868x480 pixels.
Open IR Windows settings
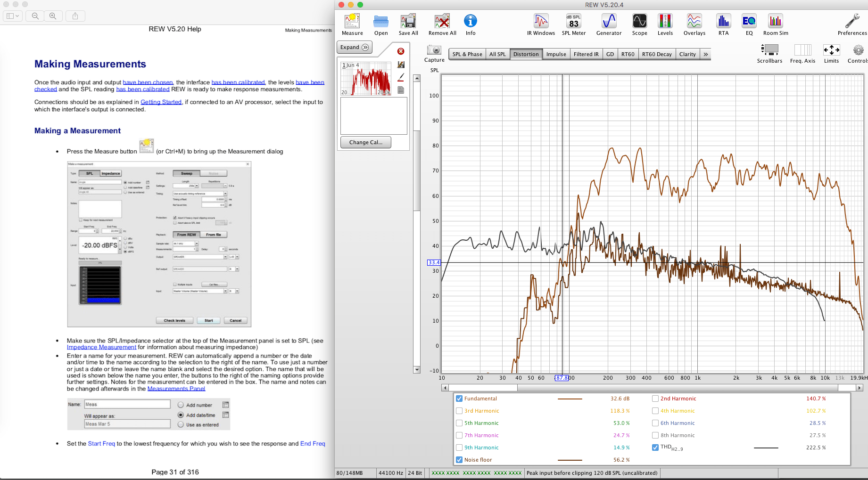pos(541,24)
